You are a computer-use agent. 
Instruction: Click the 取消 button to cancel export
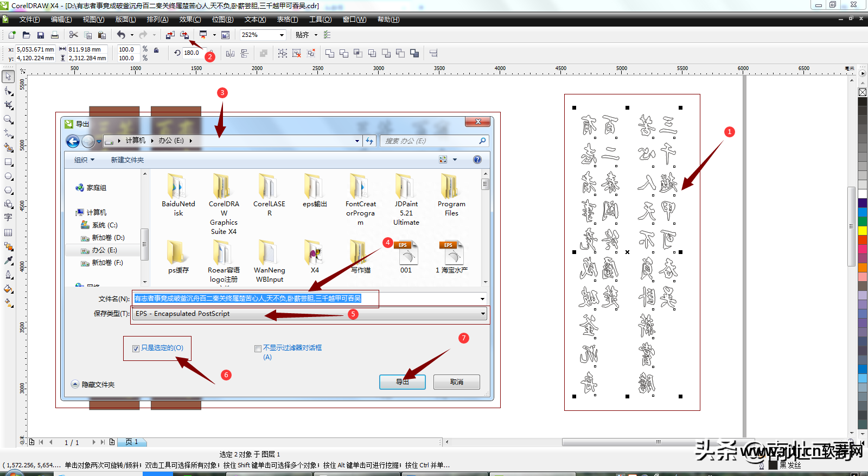click(x=456, y=382)
